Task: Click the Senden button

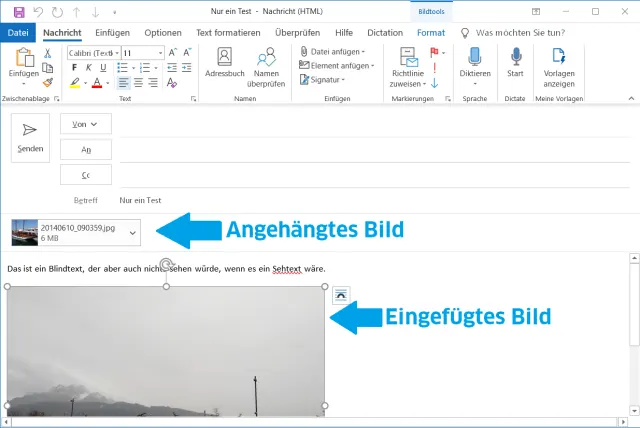Action: coord(30,138)
